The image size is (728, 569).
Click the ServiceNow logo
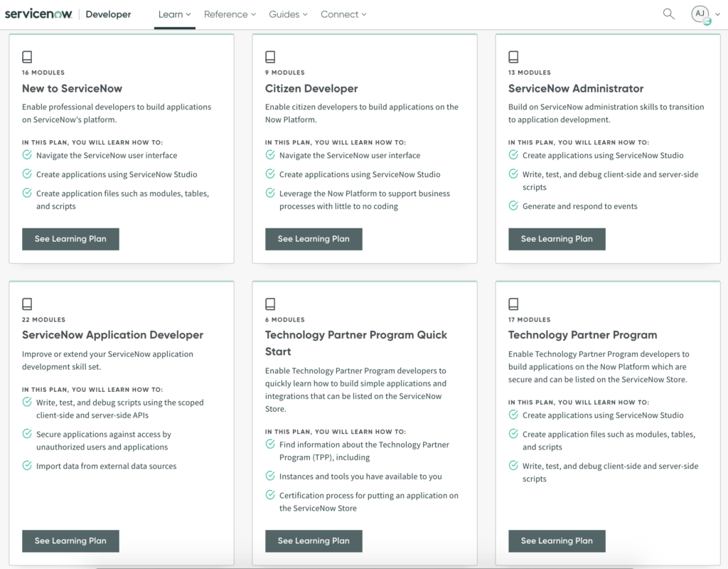click(38, 14)
